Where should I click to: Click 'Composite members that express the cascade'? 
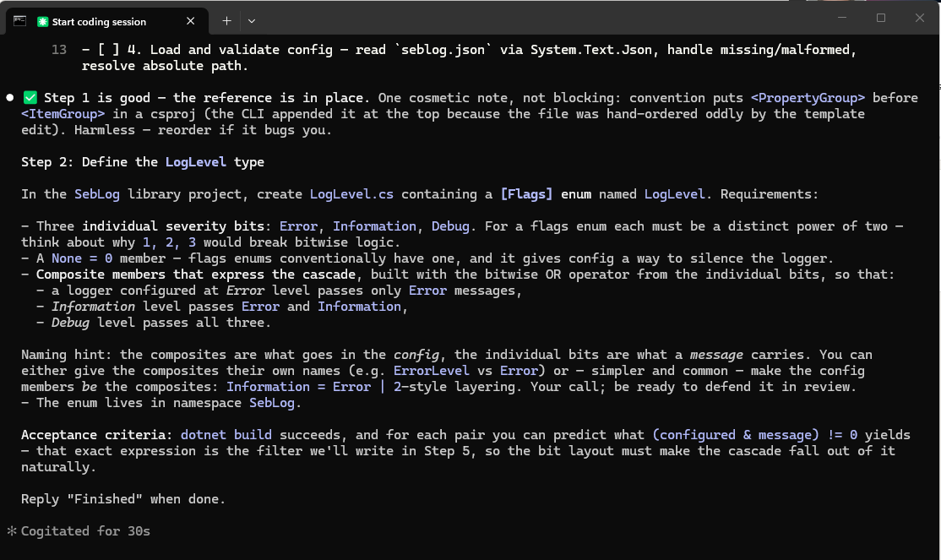(x=196, y=275)
